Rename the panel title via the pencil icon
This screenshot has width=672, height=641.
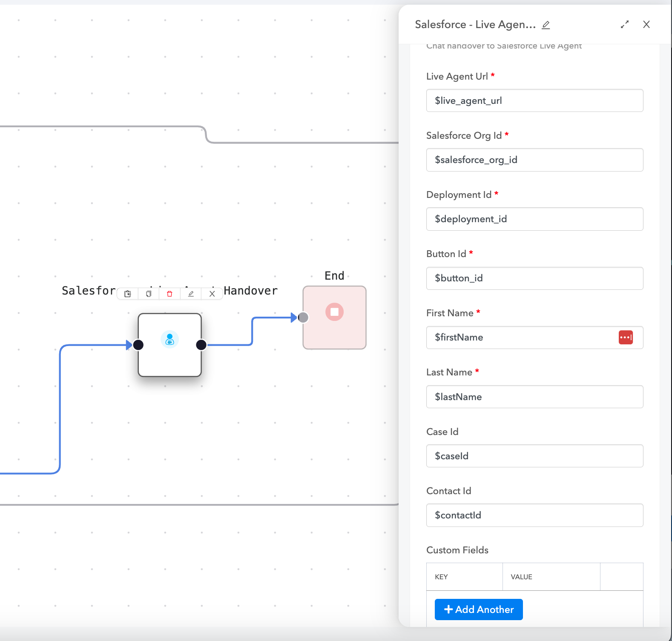[546, 25]
